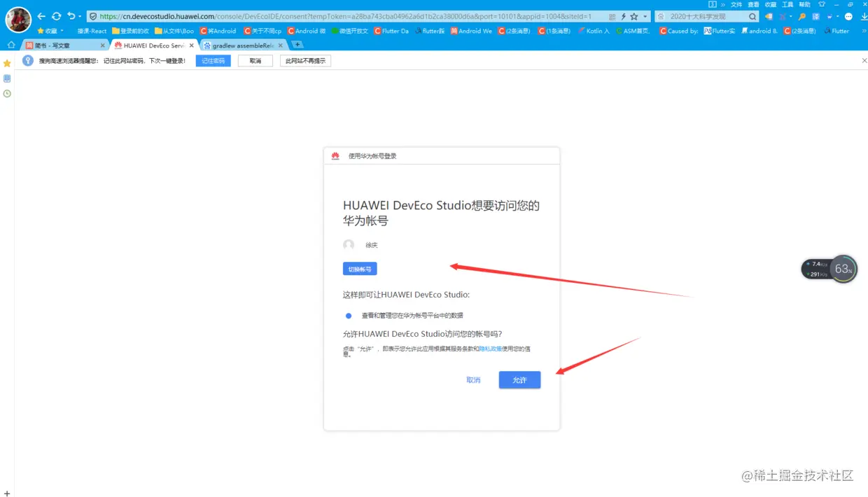The height and width of the screenshot is (497, 868).
Task: Click the browser back arrow
Action: [41, 16]
